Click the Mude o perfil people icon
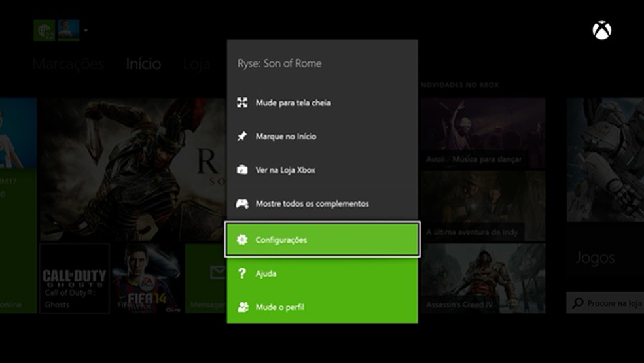Screen dimensions: 644x363 (243, 307)
